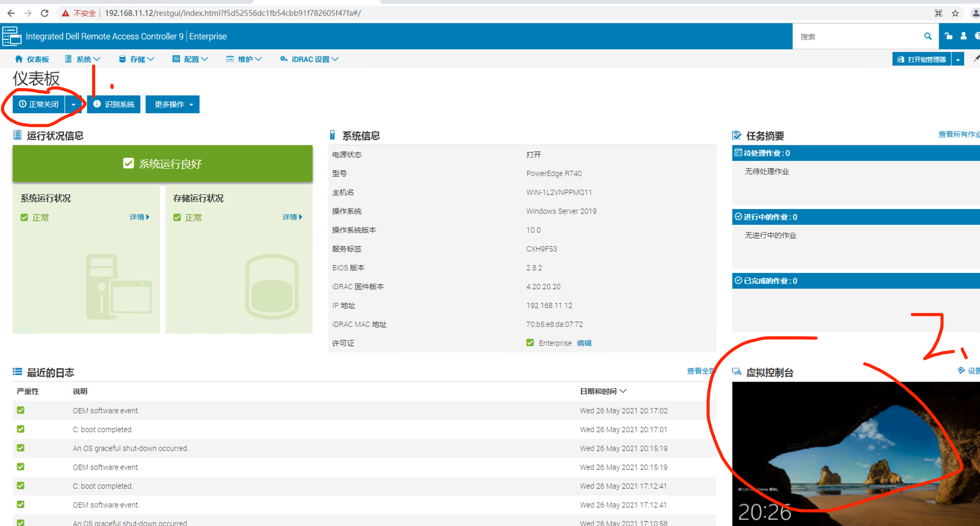This screenshot has width=980, height=526.
Task: Click the 识别系统 identify system button
Action: pyautogui.click(x=114, y=104)
